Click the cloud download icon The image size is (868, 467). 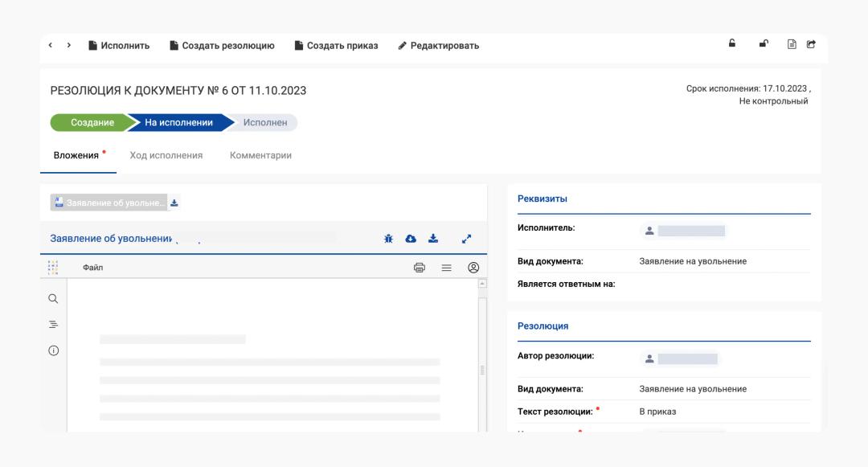pos(411,239)
